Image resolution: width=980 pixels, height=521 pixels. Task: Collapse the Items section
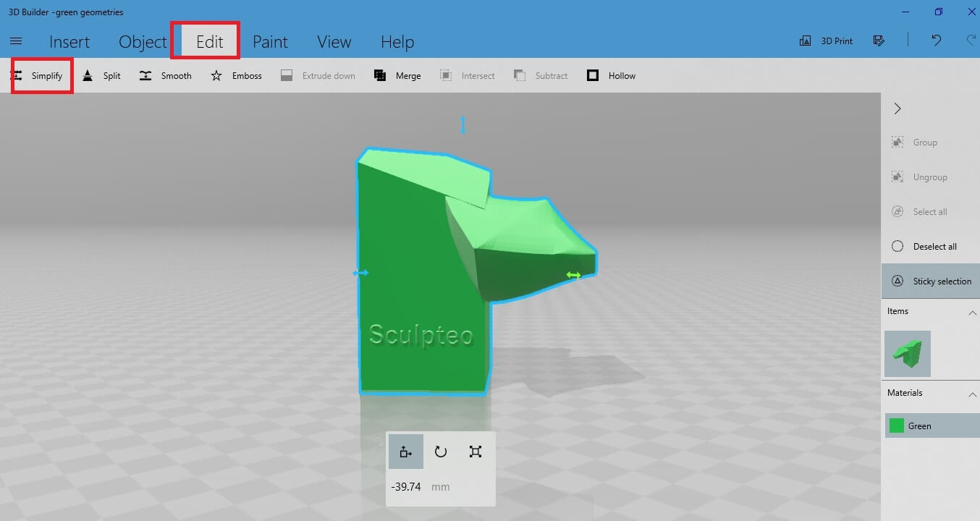coord(972,313)
